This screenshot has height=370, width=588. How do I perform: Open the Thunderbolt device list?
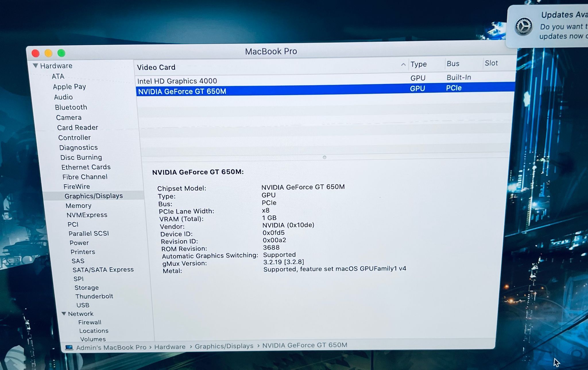pos(94,296)
